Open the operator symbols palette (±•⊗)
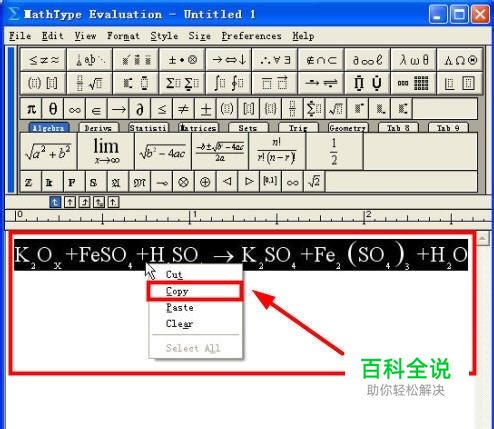This screenshot has height=429, width=494. pyautogui.click(x=182, y=60)
